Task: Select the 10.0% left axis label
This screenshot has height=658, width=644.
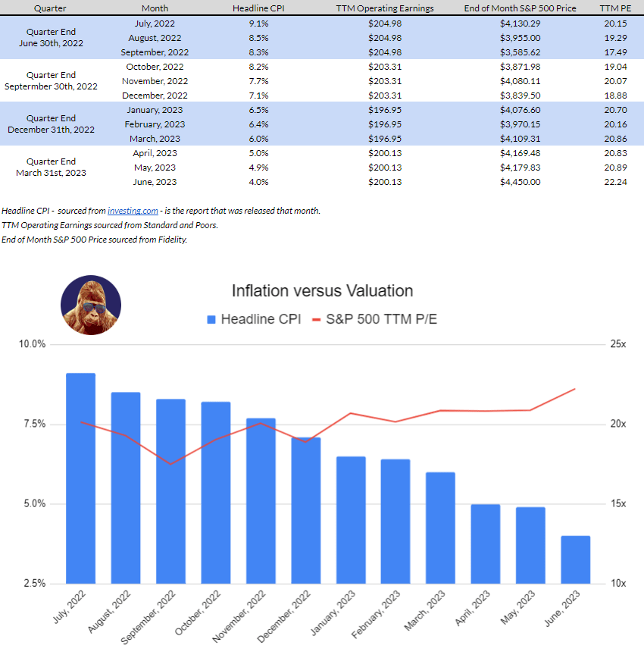Action: (33, 344)
